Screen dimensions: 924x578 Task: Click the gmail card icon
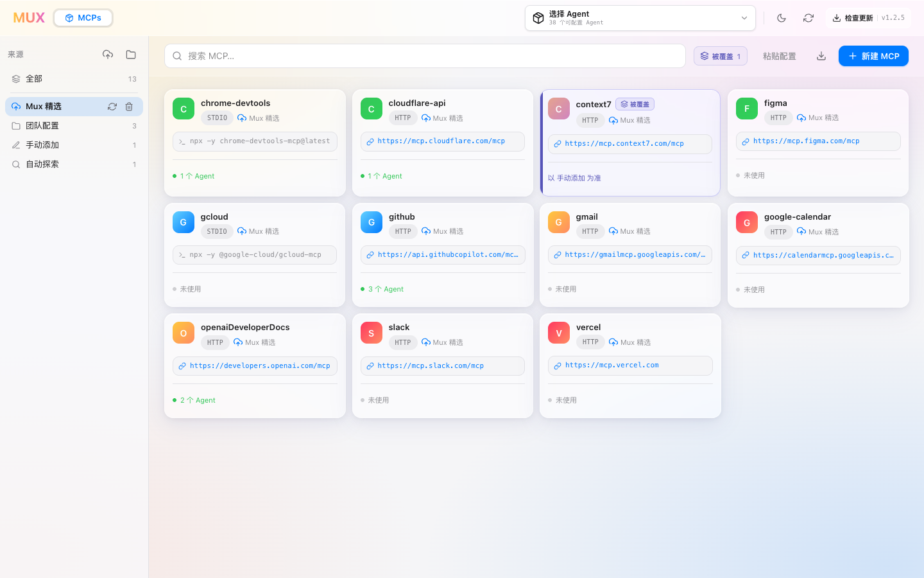pyautogui.click(x=559, y=222)
